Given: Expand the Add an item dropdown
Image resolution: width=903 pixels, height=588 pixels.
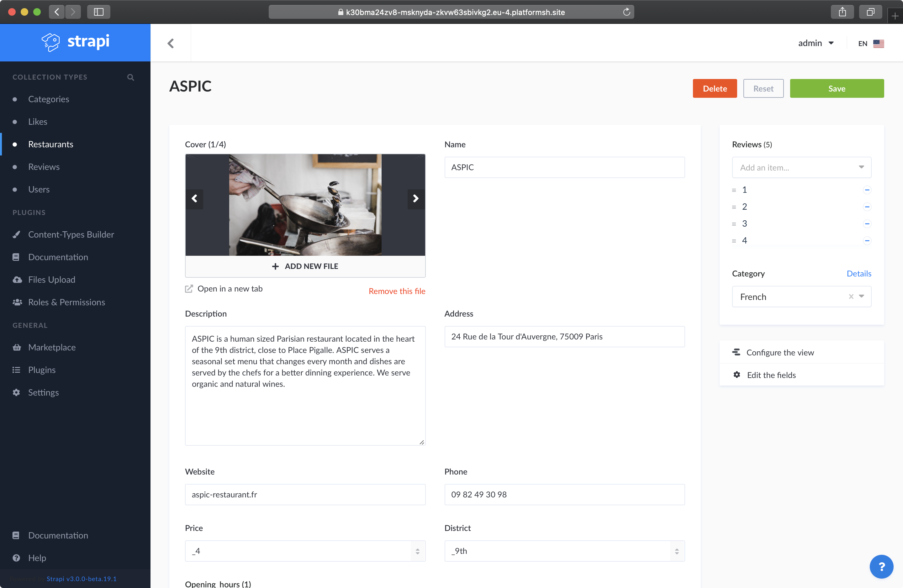Looking at the screenshot, I should (x=861, y=167).
